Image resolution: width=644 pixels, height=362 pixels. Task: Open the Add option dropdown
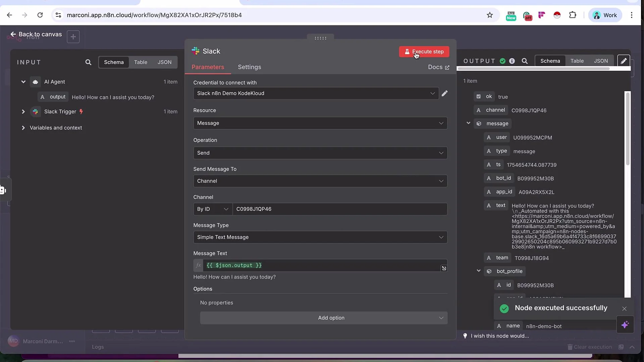pos(324,318)
